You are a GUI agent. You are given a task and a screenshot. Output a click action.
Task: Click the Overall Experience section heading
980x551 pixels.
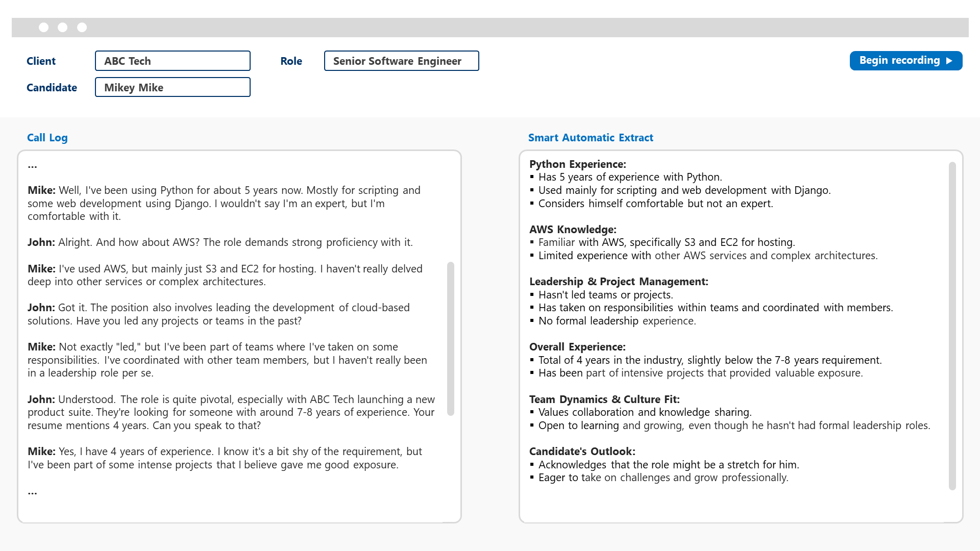(x=577, y=347)
